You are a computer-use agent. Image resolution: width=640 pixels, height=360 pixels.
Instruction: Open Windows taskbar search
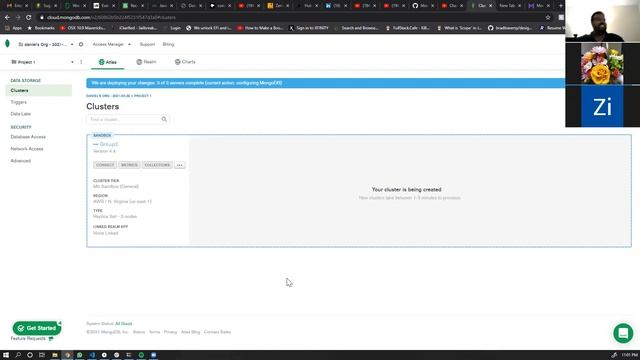pos(18,355)
